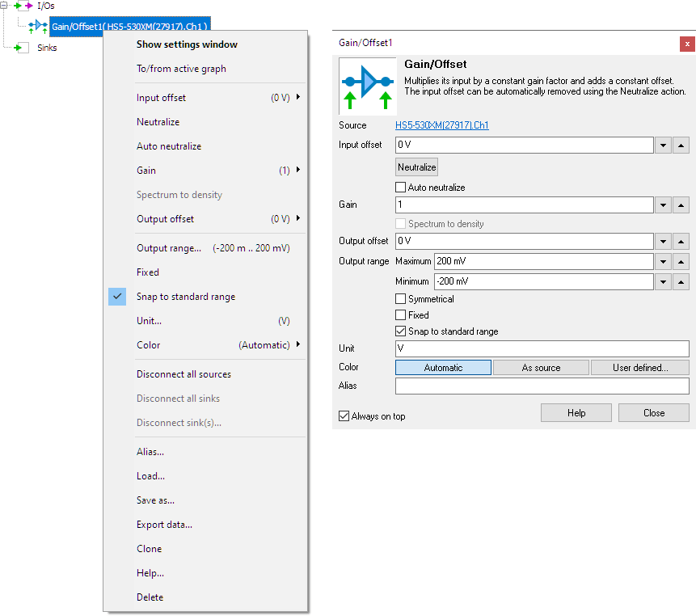The image size is (696, 616).
Task: Click the large Gain/Offset icon in the dialog
Action: tap(367, 85)
